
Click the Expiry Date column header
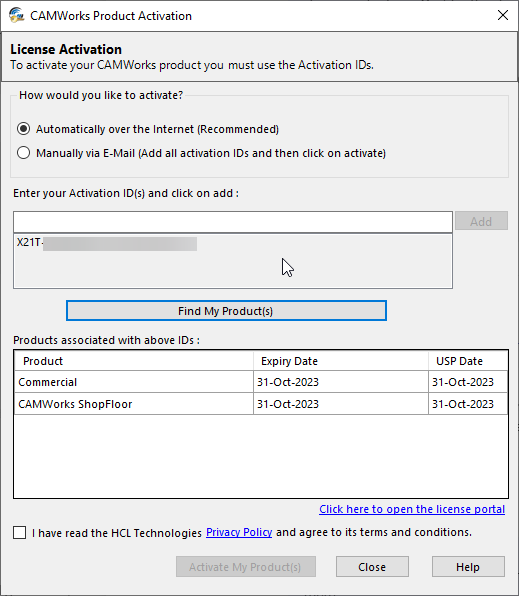tap(341, 361)
